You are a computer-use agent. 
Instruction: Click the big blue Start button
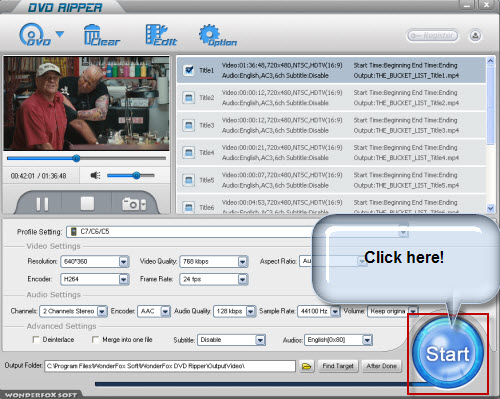(448, 353)
